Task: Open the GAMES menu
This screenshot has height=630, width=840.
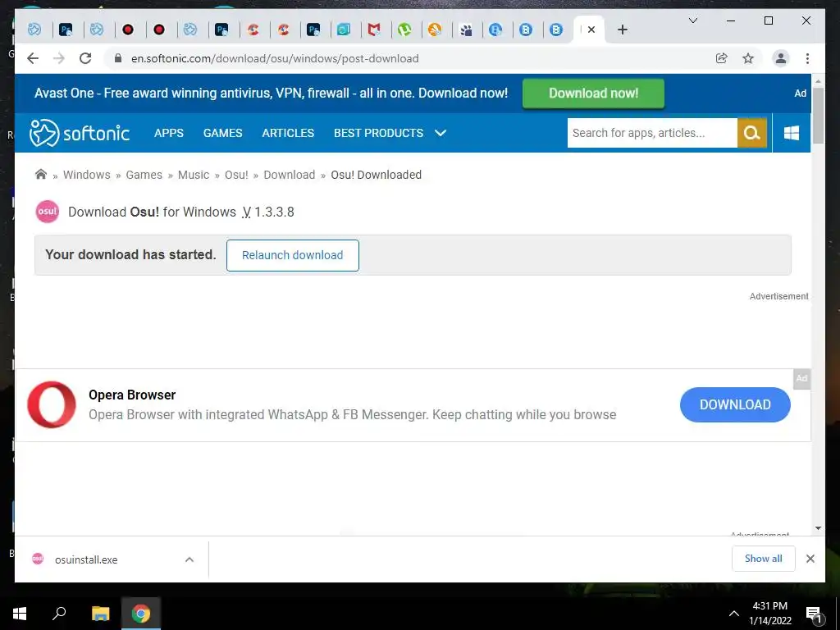Action: pos(223,133)
